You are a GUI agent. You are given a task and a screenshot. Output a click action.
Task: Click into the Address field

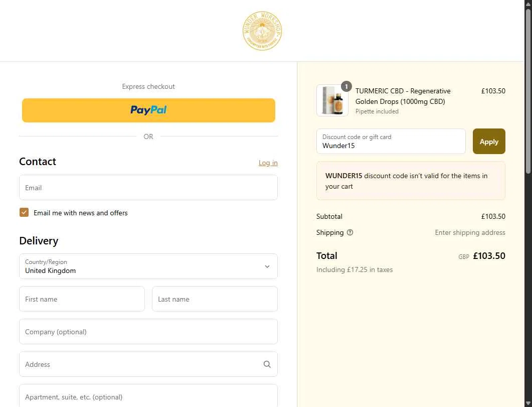point(148,364)
